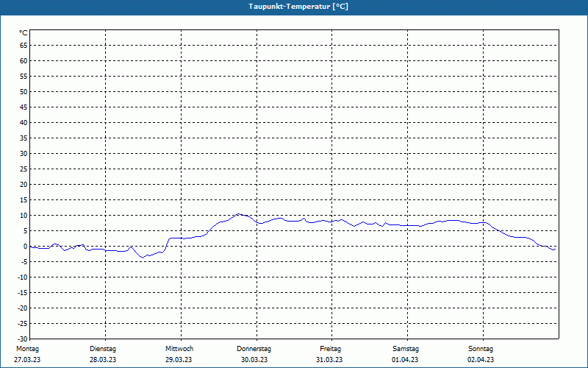Image resolution: width=588 pixels, height=368 pixels.
Task: Click the -30 y-axis label
Action: (x=23, y=339)
